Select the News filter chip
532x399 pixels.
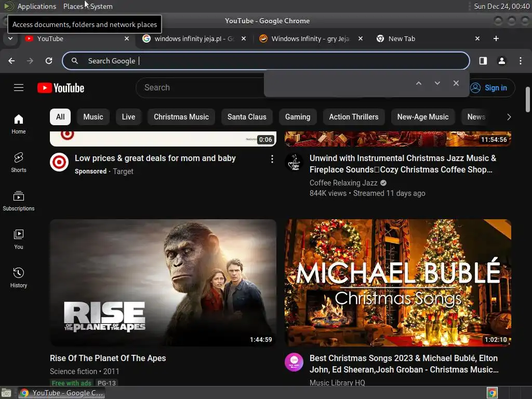476,117
